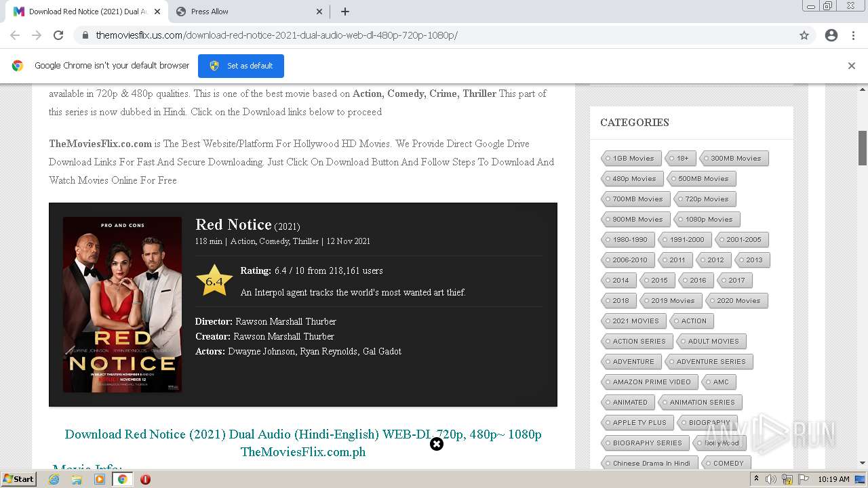Open the 2021 MOVIES tag

634,321
